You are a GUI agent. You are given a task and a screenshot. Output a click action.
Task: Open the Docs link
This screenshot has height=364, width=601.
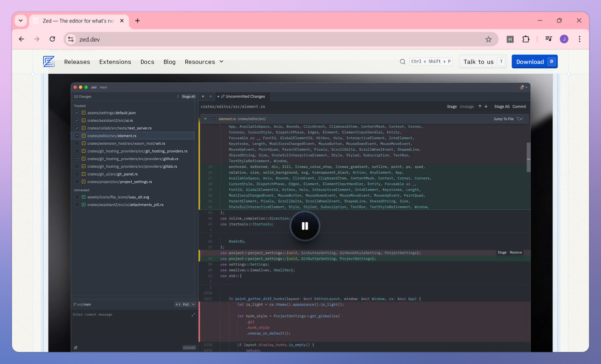147,62
